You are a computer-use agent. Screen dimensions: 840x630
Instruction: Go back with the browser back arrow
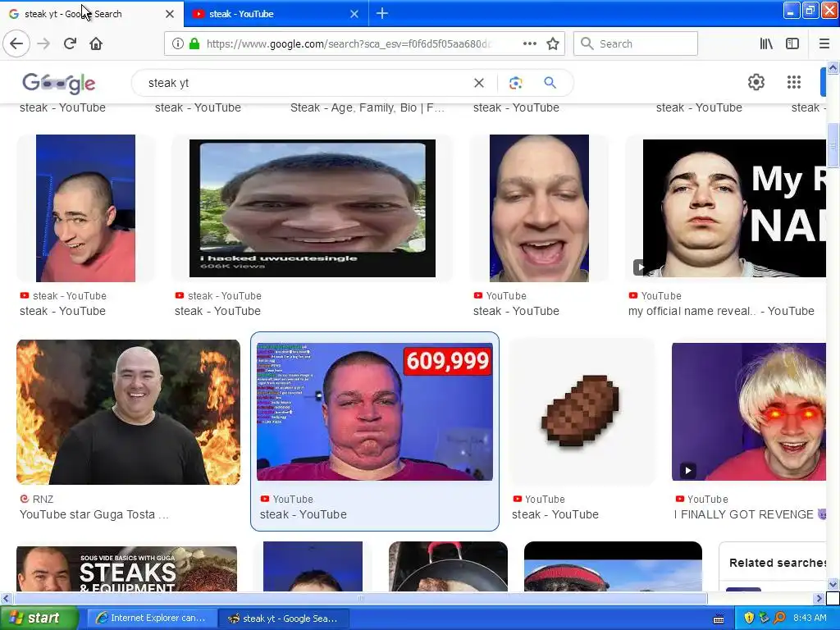16,43
